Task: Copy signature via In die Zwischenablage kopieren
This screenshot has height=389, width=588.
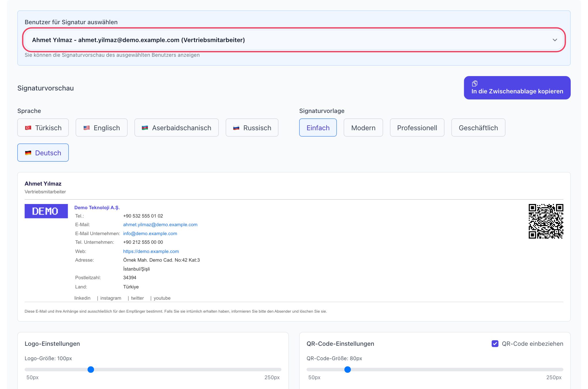Action: (517, 88)
